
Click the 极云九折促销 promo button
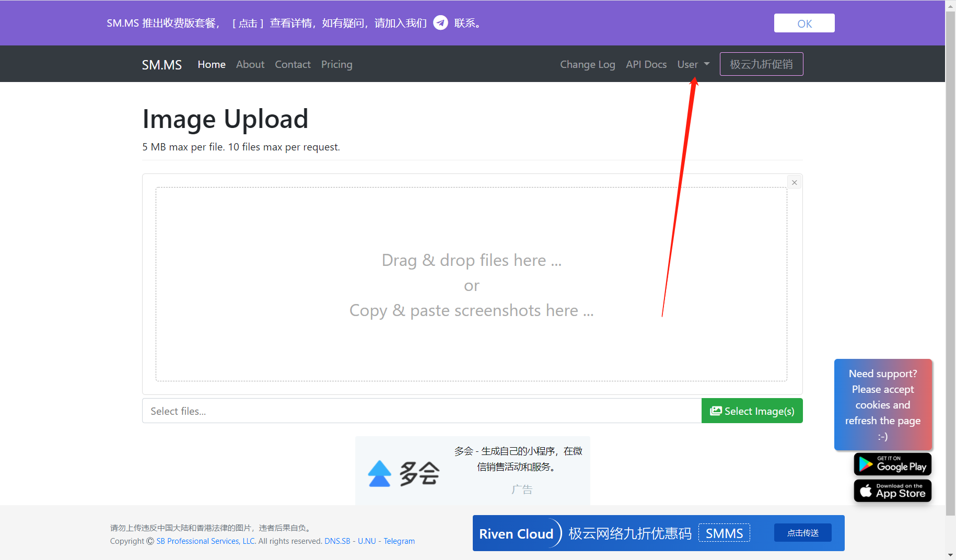761,64
